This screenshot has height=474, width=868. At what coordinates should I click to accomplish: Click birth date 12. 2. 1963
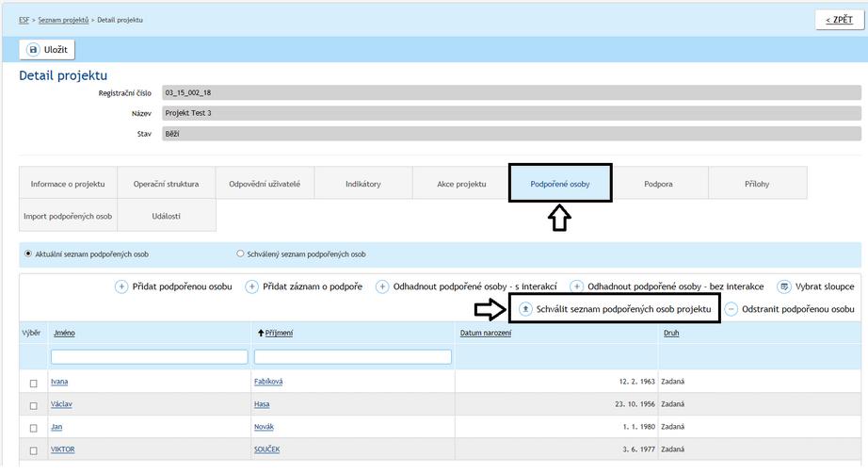click(x=636, y=382)
